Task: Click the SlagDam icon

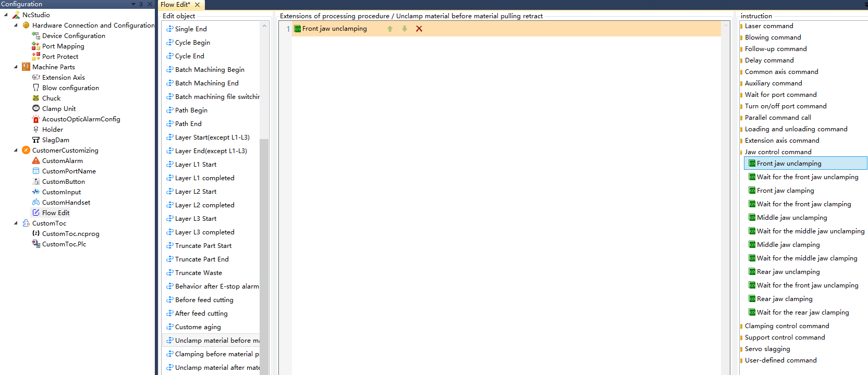Action: point(36,140)
